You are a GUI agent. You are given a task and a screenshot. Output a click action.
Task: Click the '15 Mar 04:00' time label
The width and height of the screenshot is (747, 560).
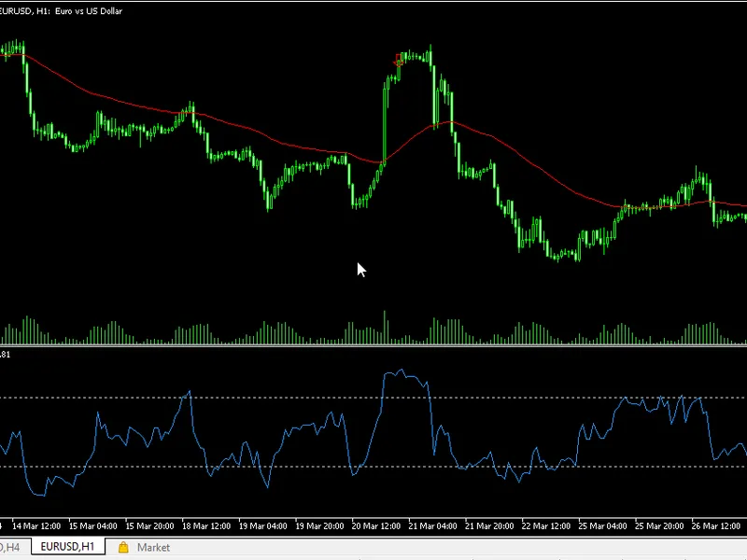(x=92, y=526)
